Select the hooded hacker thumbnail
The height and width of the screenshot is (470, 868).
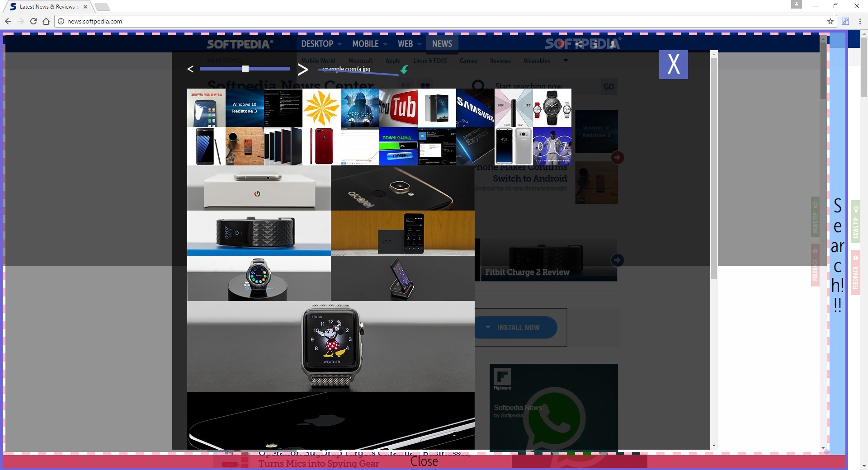click(360, 108)
